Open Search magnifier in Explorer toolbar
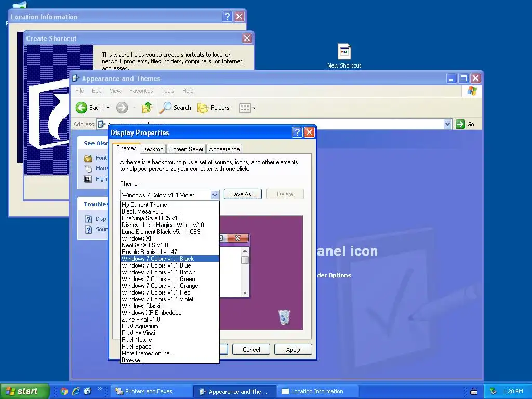The image size is (532, 399). coord(166,108)
